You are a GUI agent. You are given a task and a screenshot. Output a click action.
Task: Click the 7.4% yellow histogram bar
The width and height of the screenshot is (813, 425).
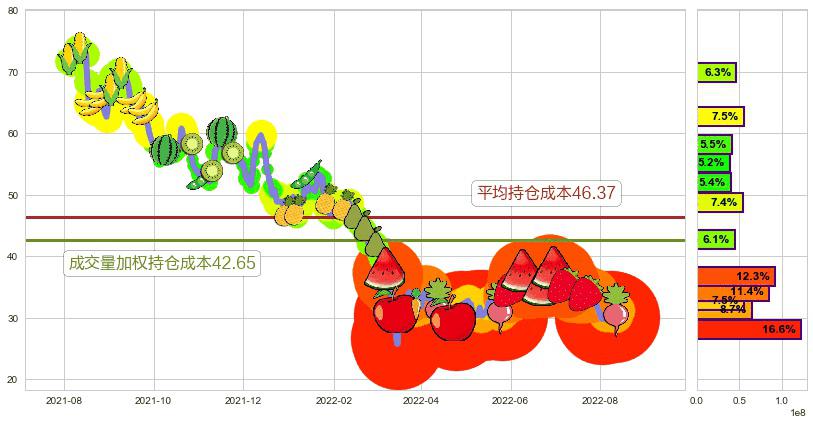[720, 203]
